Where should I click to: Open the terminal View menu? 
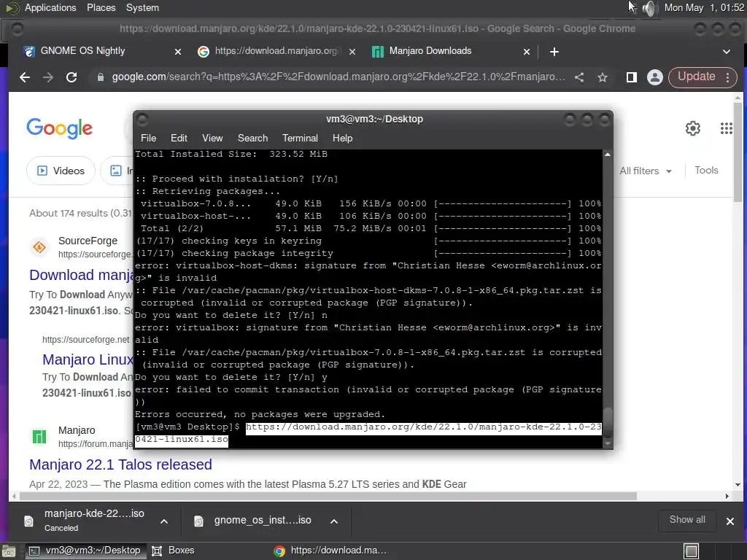212,138
